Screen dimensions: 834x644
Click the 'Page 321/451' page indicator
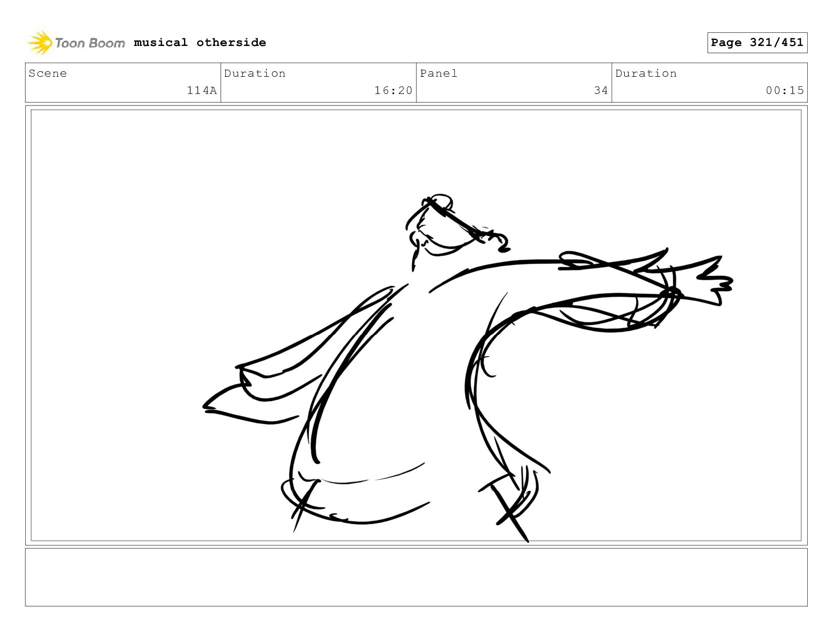[757, 42]
